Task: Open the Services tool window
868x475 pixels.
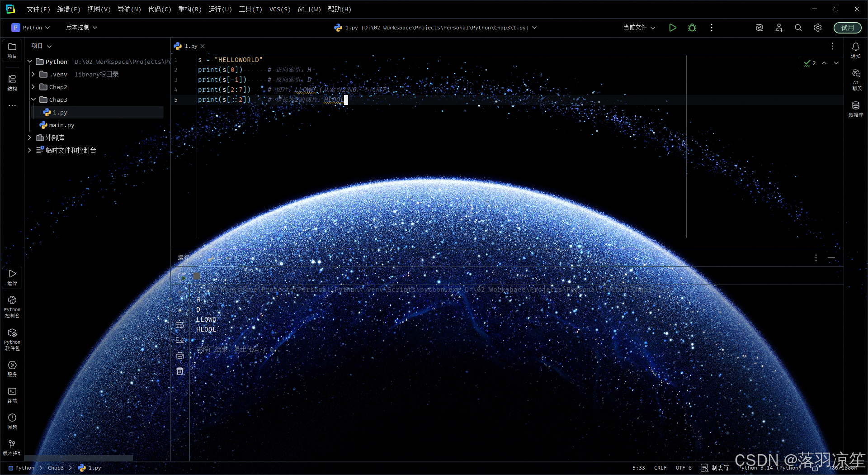Action: click(12, 369)
